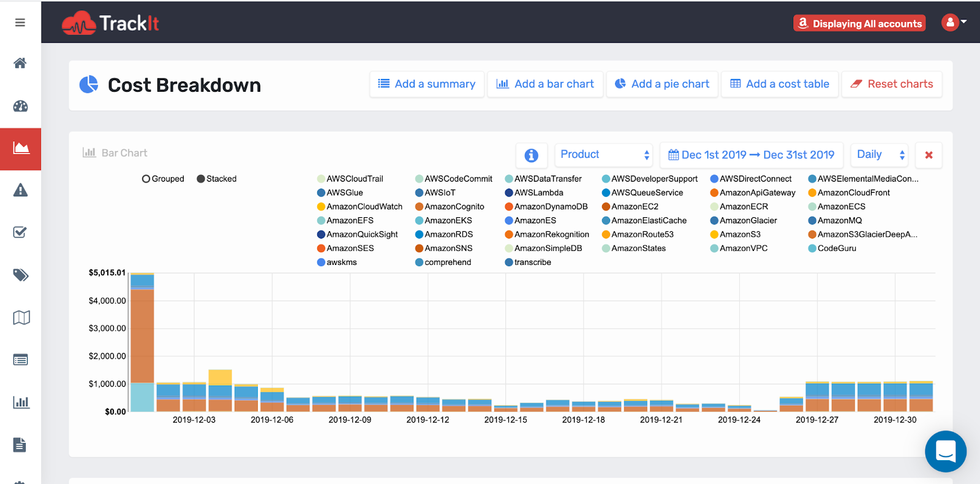Open the Cost Breakdown area-chart sidebar item
Image resolution: width=980 pixels, height=484 pixels.
pos(21,148)
